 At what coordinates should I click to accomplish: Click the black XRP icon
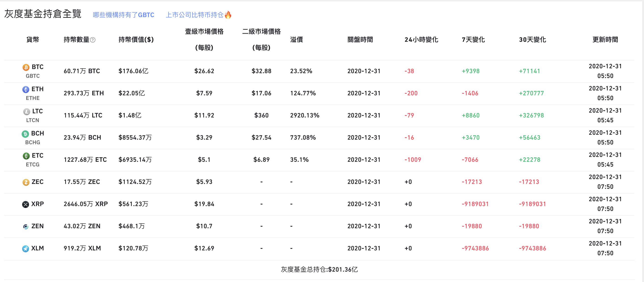[26, 204]
